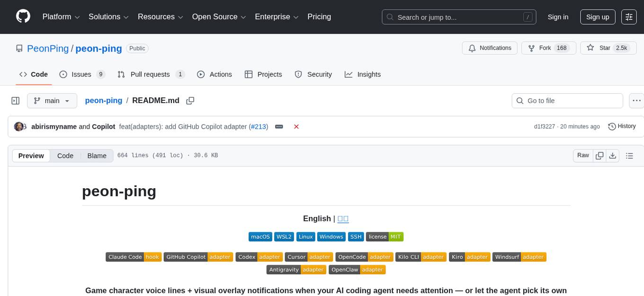Open the Issues tab
This screenshot has width=644, height=296.
(x=81, y=74)
